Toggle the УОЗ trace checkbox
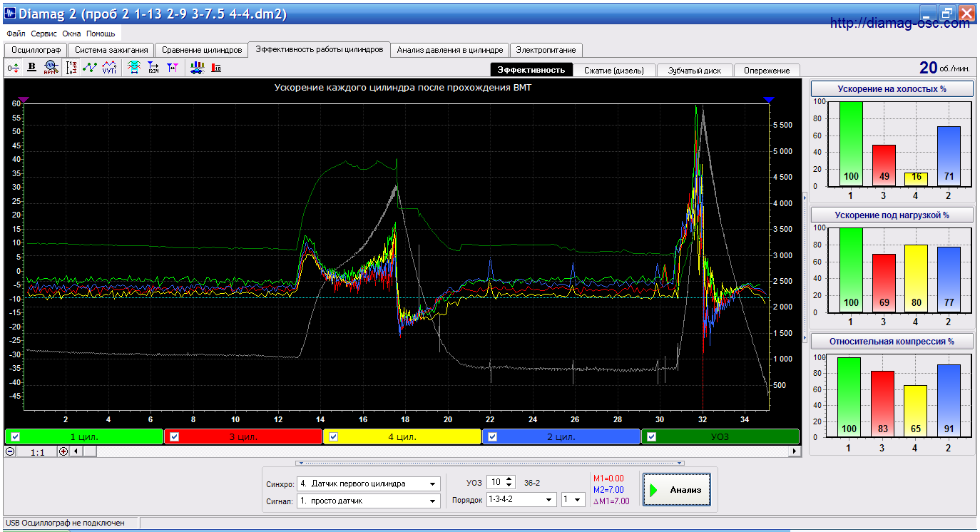 [652, 436]
